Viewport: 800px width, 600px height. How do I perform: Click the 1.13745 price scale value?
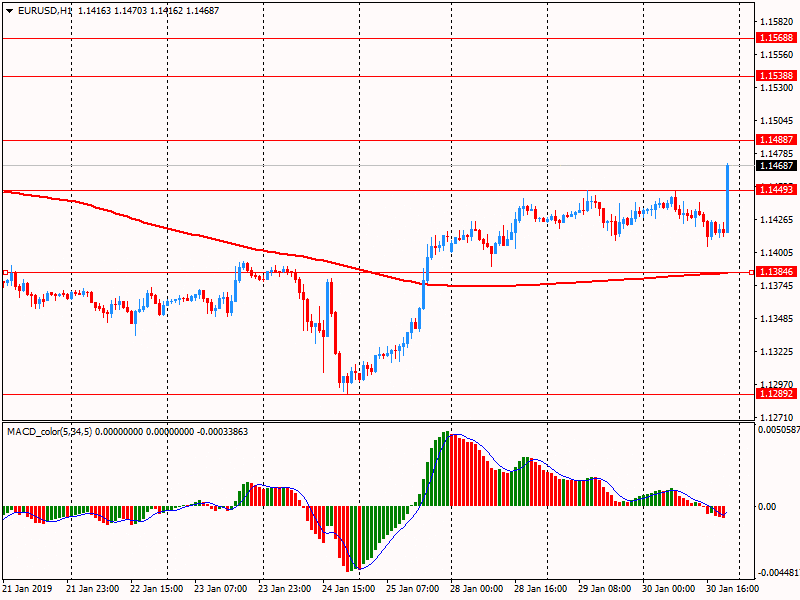tap(777, 286)
